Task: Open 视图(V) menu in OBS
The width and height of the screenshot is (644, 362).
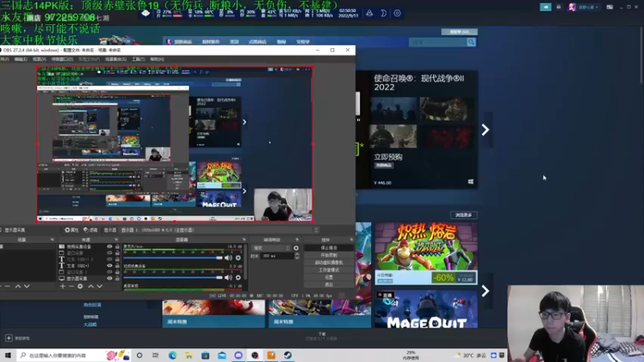Action: point(39,60)
